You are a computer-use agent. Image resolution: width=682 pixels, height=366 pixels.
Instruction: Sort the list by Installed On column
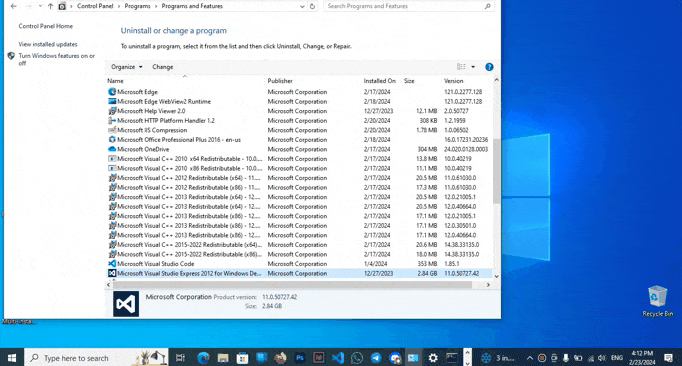coord(380,81)
